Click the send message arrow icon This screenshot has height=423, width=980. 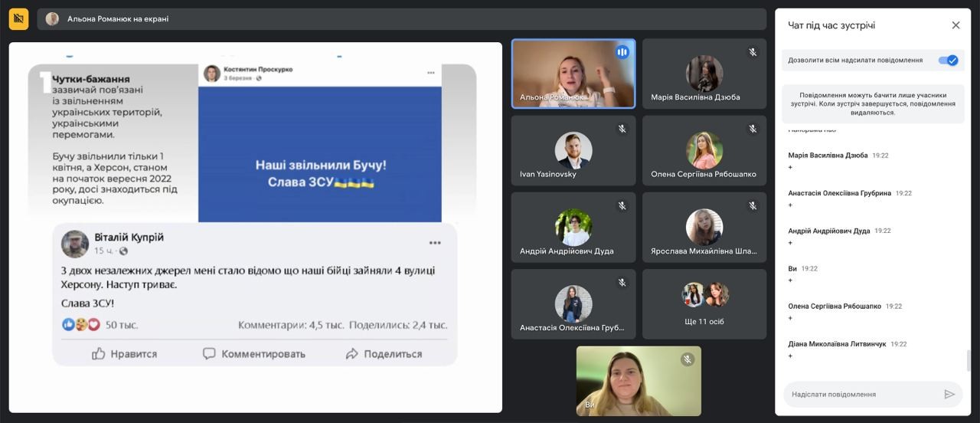pos(949,394)
